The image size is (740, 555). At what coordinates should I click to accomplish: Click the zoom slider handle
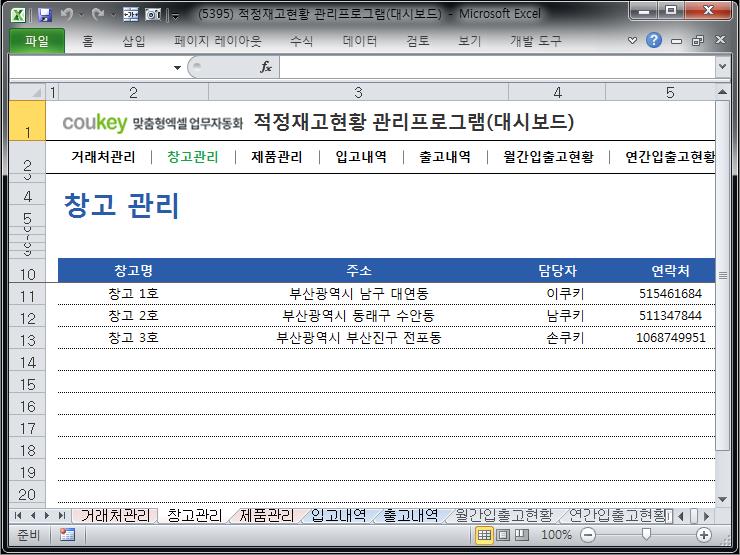[646, 534]
